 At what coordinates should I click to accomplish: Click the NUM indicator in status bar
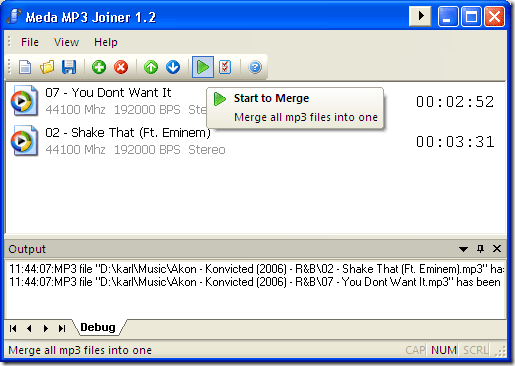[444, 350]
